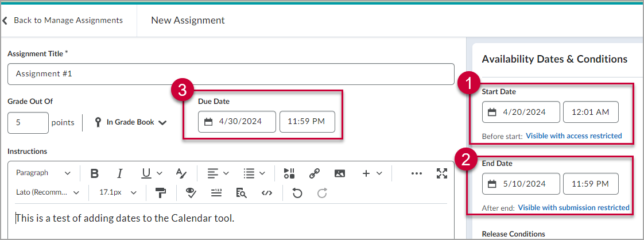Go back to Manage Assignments
The width and height of the screenshot is (644, 240).
click(63, 20)
